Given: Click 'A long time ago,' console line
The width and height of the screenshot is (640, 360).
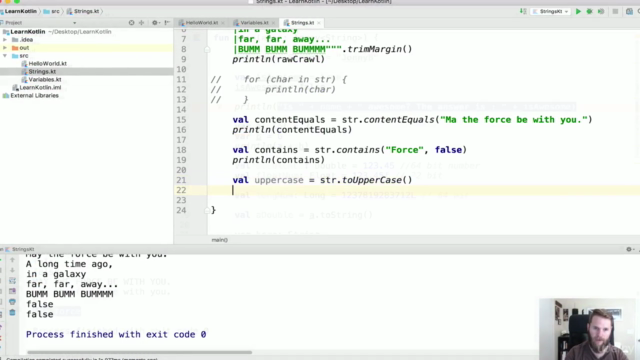Looking at the screenshot, I should (x=69, y=264).
